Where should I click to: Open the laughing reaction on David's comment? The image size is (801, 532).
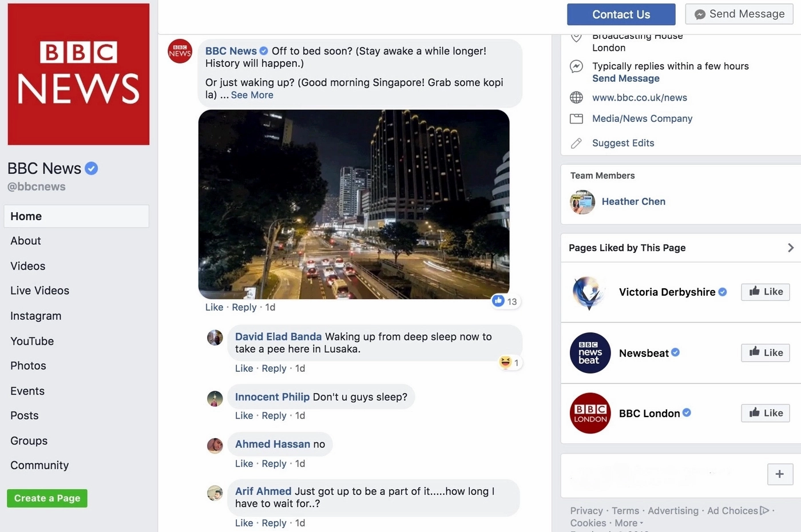[x=510, y=362]
